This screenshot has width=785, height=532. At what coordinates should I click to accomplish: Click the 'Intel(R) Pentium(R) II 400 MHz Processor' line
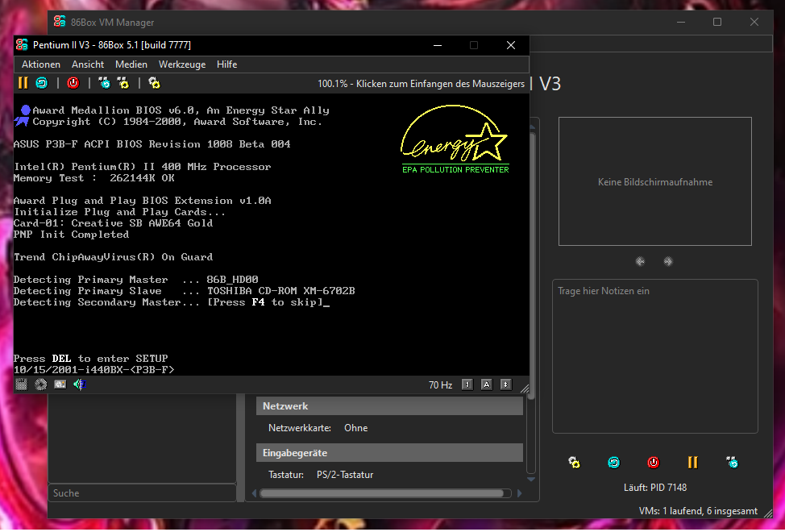point(142,167)
